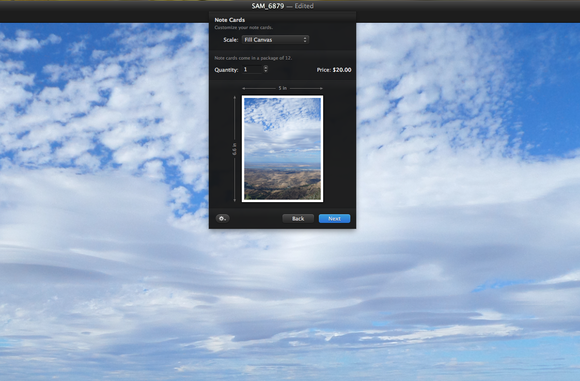Screen dimensions: 580x381
Task: Click the Edited label in the title bar
Action: (304, 6)
